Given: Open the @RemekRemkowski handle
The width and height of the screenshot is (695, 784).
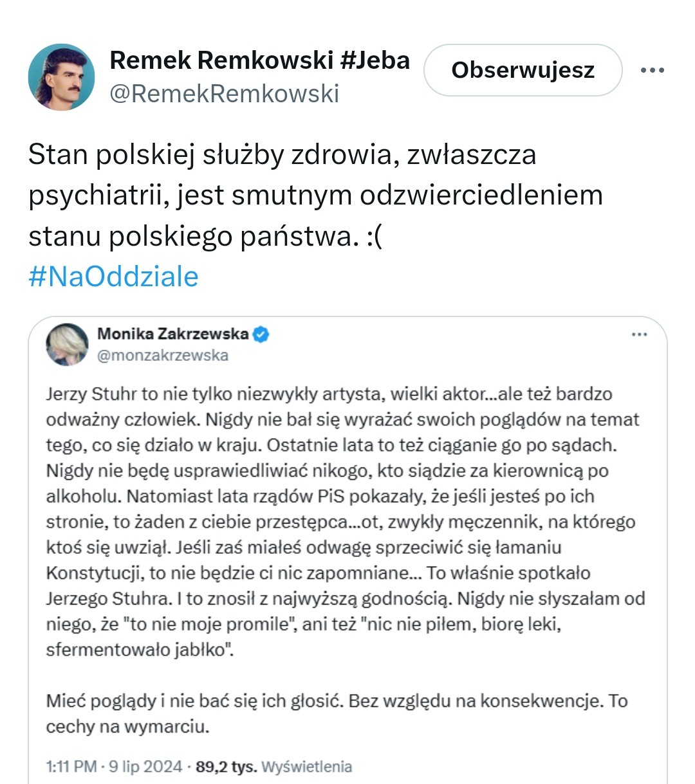Looking at the screenshot, I should (x=224, y=94).
